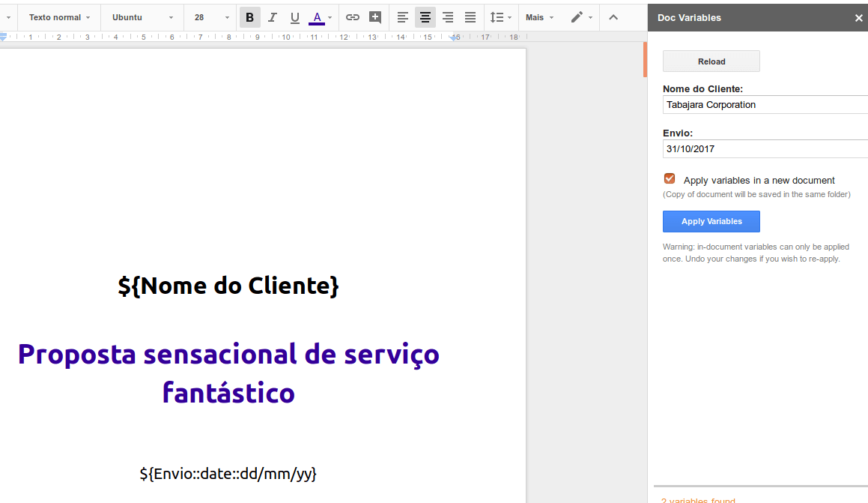
Task: Left-align the selected text
Action: pos(402,16)
